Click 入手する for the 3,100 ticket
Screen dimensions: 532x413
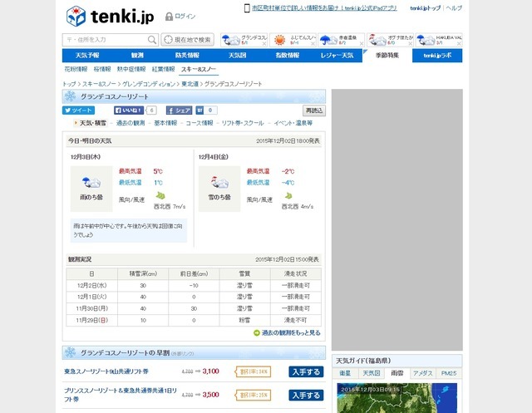[306, 372]
